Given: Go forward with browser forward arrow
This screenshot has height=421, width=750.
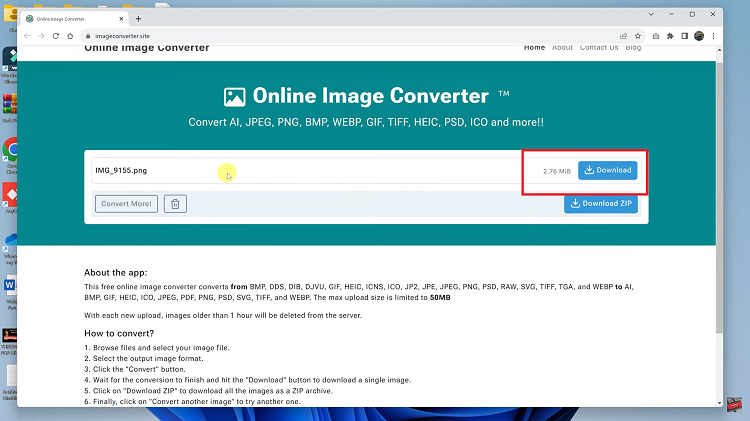Looking at the screenshot, I should coord(42,36).
